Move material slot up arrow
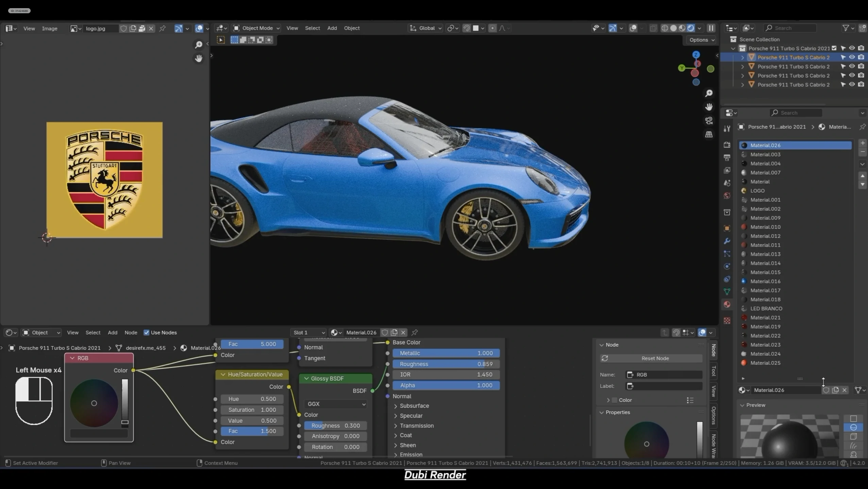 tap(863, 176)
